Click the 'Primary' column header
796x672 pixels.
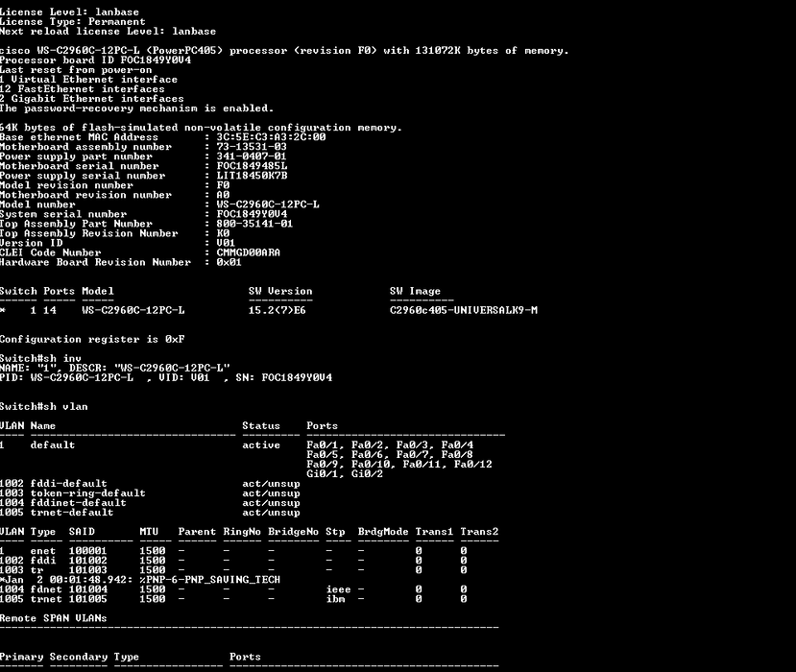(x=21, y=658)
